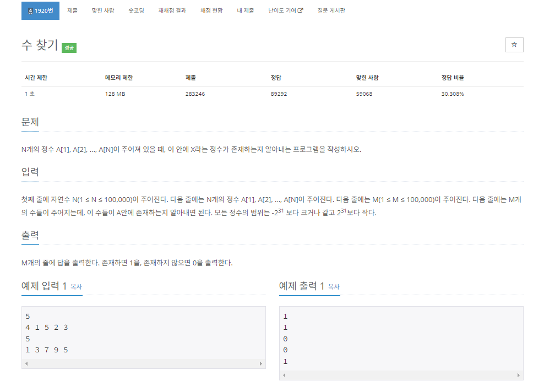Go to the 채점 현황 tab
Screen dimensions: 544x392
click(211, 11)
